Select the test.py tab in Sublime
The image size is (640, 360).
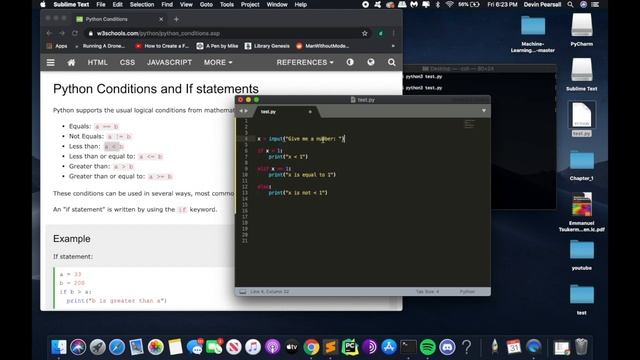286,111
